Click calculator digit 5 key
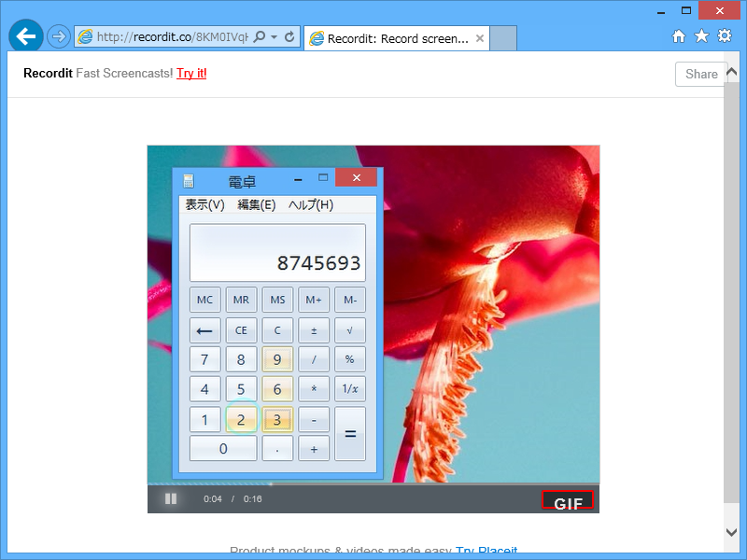The image size is (747, 560). pyautogui.click(x=241, y=389)
